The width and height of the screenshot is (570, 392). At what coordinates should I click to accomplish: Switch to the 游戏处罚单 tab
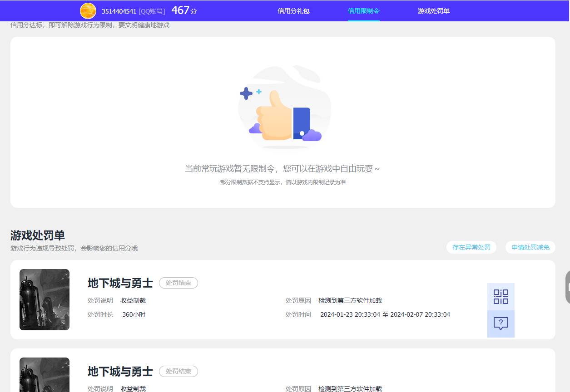pos(433,11)
